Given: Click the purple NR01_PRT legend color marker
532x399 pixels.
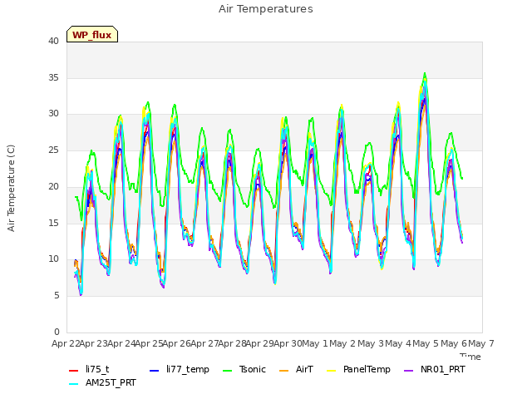Looking at the screenshot, I should [409, 370].
